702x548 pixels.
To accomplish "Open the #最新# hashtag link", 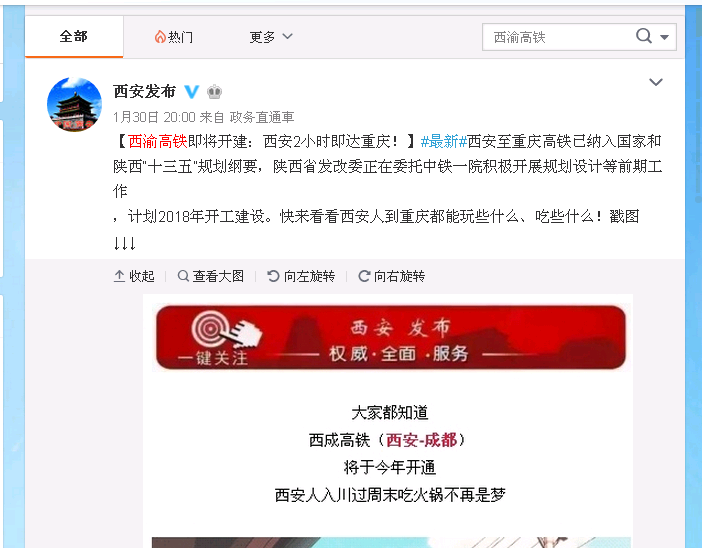I will [x=444, y=141].
